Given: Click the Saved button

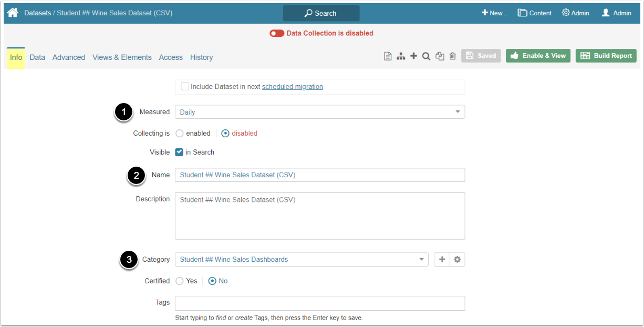Looking at the screenshot, I should tap(481, 56).
